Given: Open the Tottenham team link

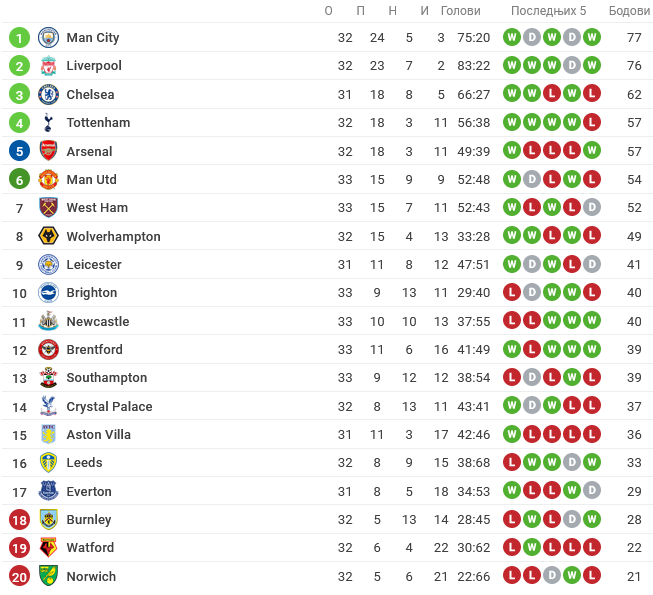Looking at the screenshot, I should (98, 123).
